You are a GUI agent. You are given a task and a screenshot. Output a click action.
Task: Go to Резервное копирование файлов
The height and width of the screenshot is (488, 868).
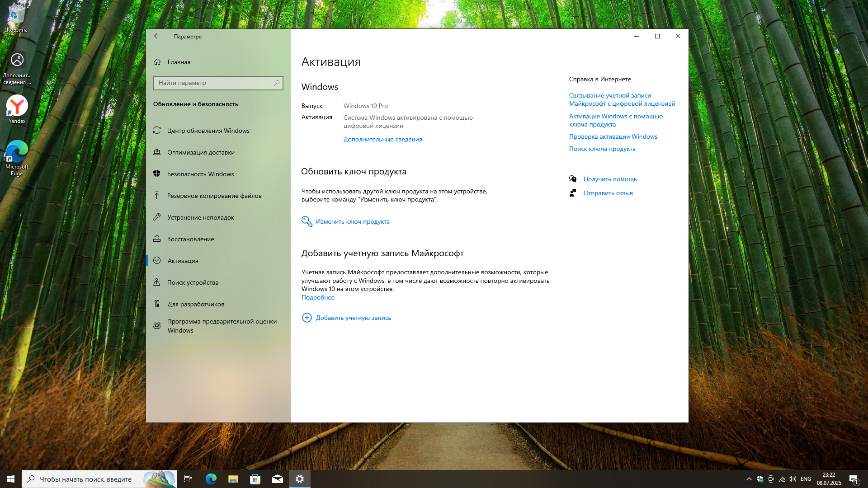pyautogui.click(x=214, y=196)
